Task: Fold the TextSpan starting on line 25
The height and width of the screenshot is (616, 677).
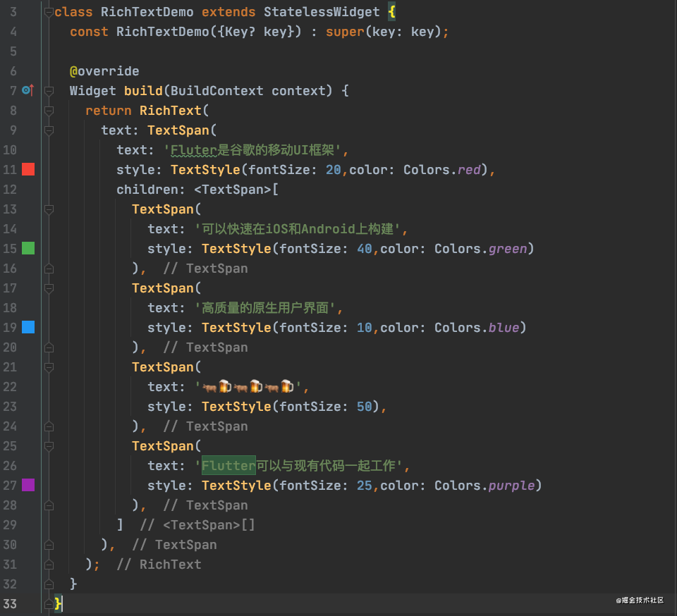Action: click(x=49, y=446)
